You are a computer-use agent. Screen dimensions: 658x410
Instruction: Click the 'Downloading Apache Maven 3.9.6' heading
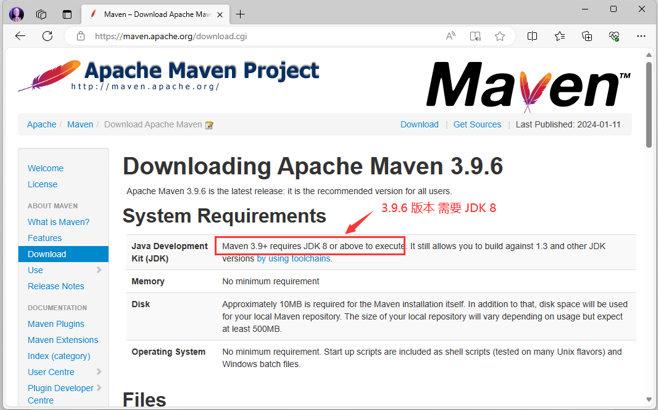click(x=313, y=166)
